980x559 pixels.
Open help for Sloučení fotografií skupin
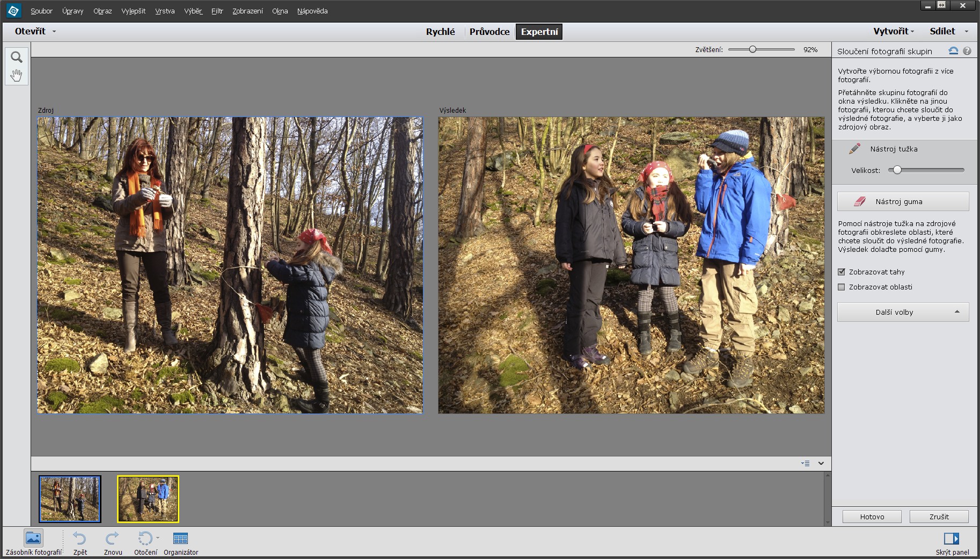(x=967, y=51)
